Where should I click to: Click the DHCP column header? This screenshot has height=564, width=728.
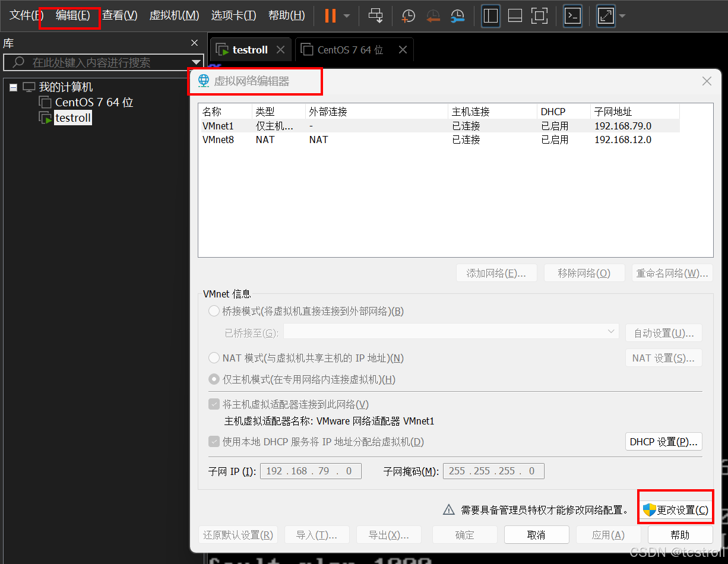point(564,112)
